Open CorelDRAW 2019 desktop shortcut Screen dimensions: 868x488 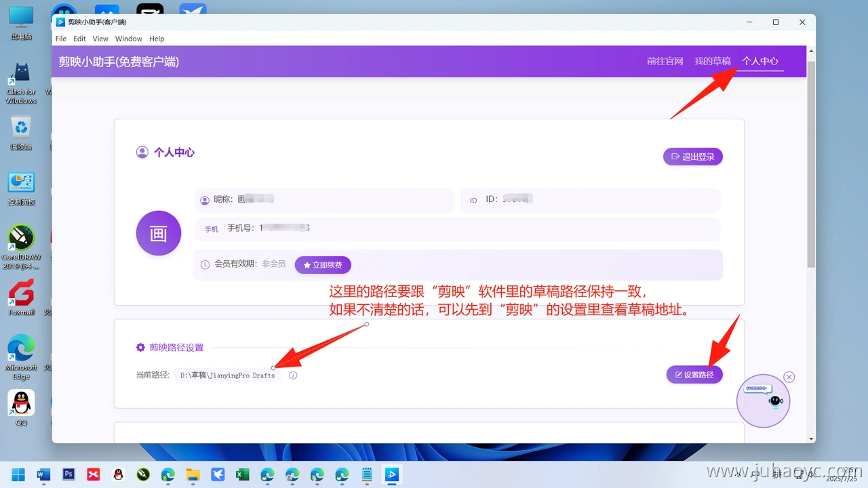(x=21, y=247)
